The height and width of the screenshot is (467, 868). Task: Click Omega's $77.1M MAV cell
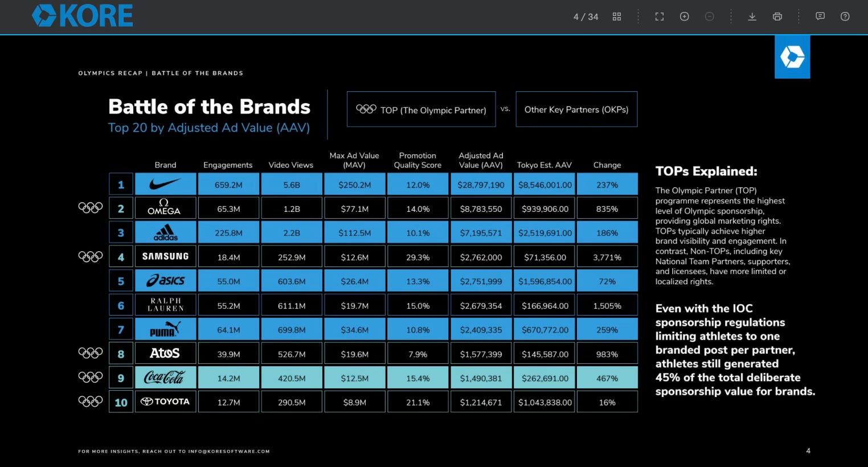(x=355, y=208)
